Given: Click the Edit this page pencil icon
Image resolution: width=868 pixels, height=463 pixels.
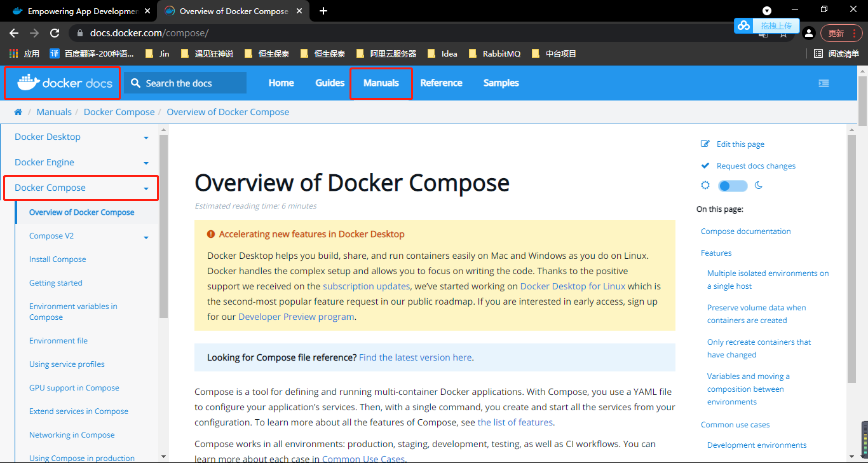Looking at the screenshot, I should click(x=705, y=144).
